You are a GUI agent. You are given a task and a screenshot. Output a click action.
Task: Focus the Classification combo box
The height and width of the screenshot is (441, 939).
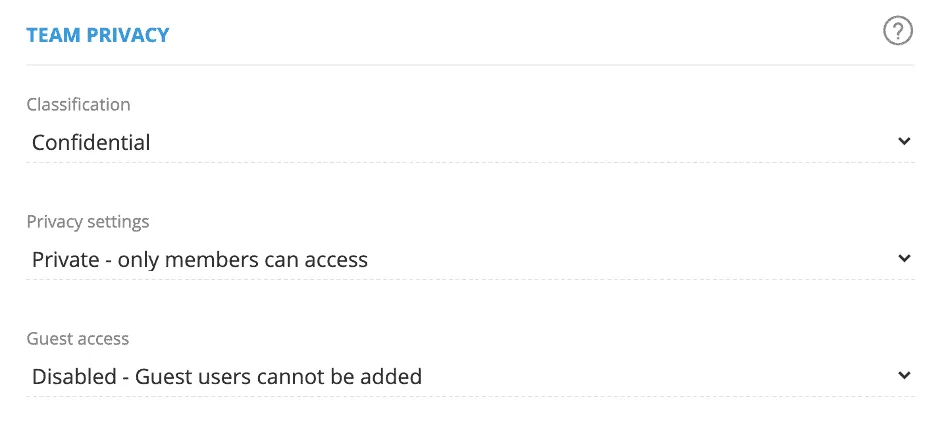[x=470, y=142]
